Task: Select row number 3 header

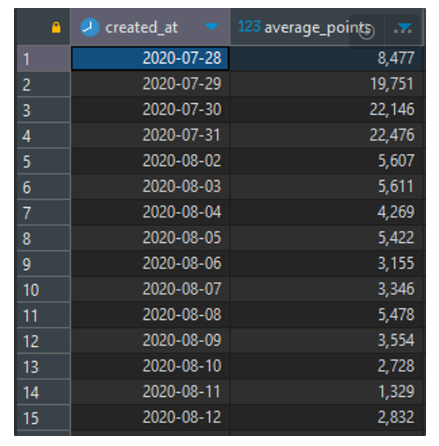Action: 44,110
